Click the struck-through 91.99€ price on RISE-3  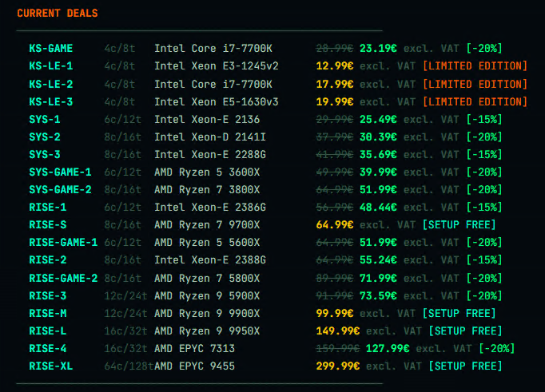click(336, 295)
